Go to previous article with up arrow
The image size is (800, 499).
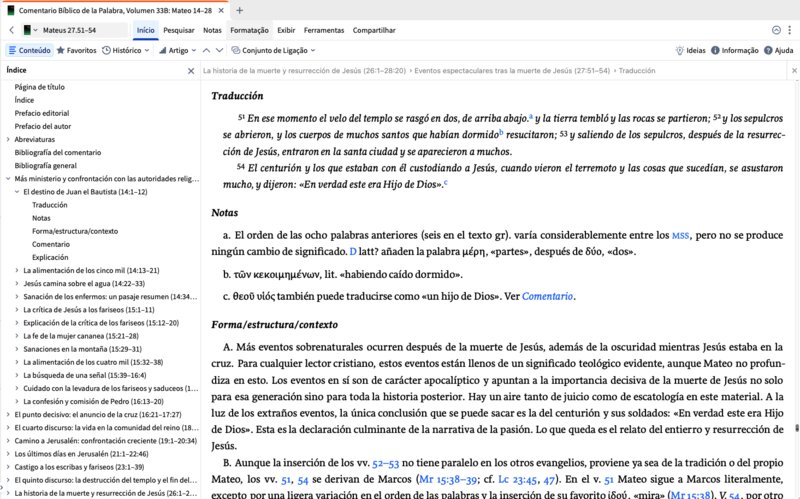206,50
